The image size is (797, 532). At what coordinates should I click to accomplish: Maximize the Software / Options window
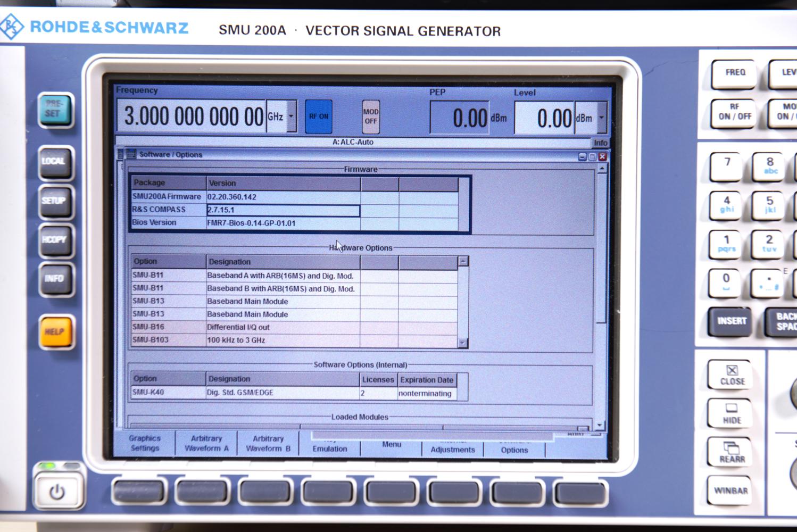pos(592,156)
